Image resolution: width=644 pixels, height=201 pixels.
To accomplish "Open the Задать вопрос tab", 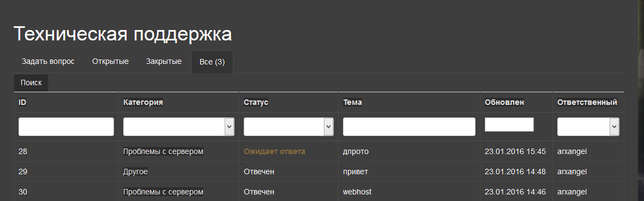I will (x=48, y=62).
